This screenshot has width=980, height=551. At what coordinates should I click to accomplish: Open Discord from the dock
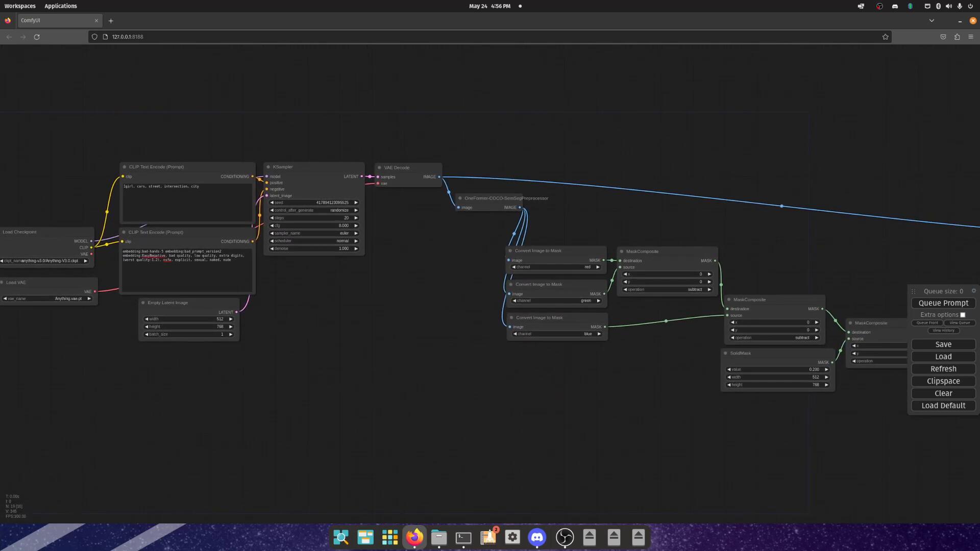point(537,537)
